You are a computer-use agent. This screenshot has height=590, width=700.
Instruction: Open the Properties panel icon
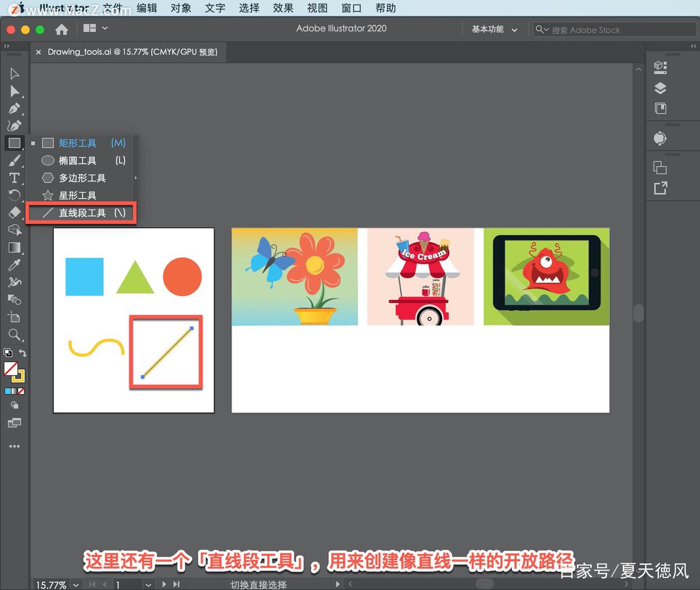661,68
